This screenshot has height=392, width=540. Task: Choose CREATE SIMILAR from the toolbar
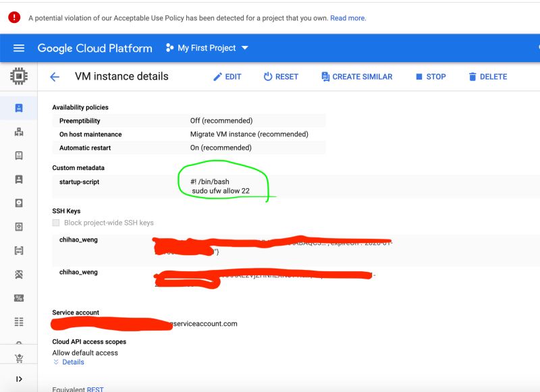pos(356,76)
